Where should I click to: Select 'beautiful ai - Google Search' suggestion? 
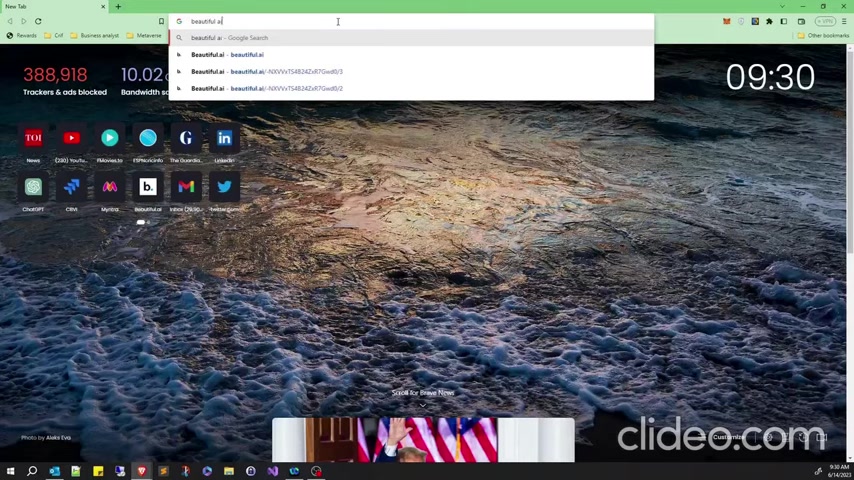click(411, 38)
